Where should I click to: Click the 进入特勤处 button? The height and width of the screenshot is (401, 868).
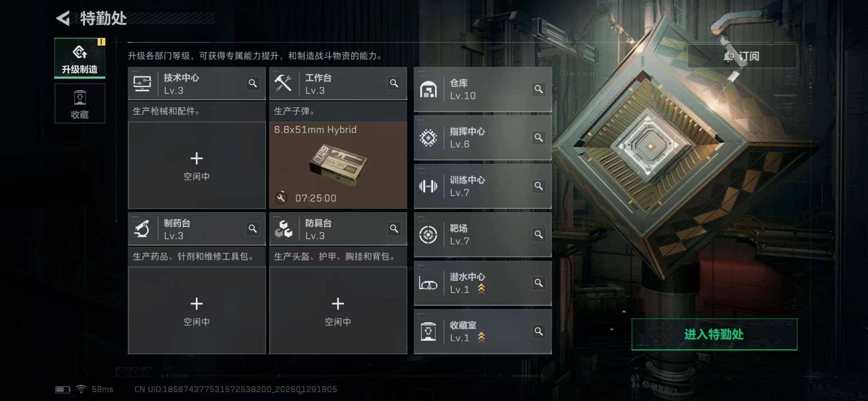pyautogui.click(x=714, y=334)
